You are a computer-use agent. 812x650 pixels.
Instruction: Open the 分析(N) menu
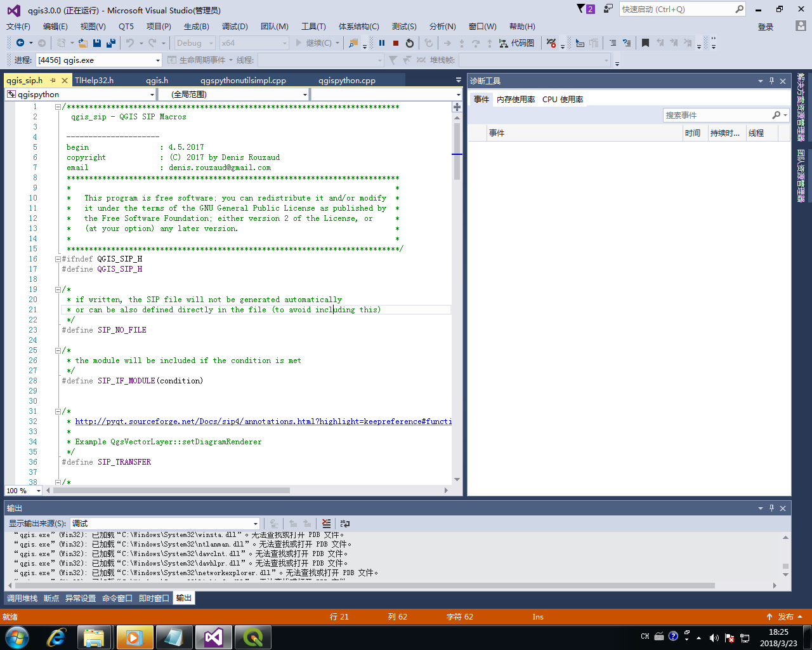(442, 26)
